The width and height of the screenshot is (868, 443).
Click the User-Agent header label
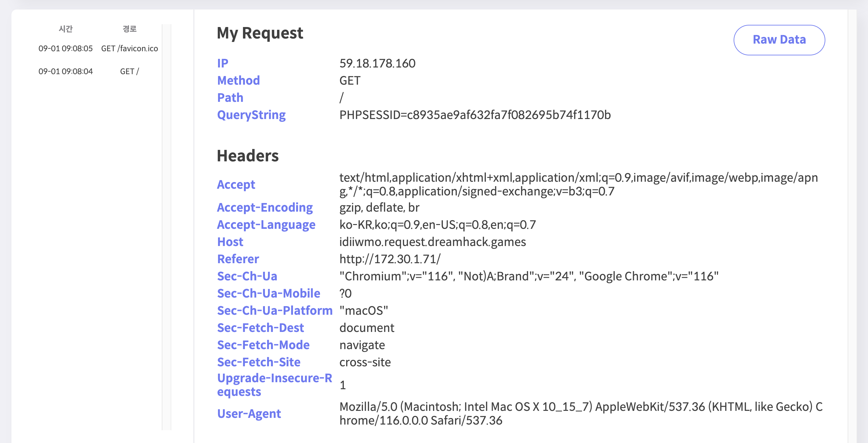(x=249, y=413)
